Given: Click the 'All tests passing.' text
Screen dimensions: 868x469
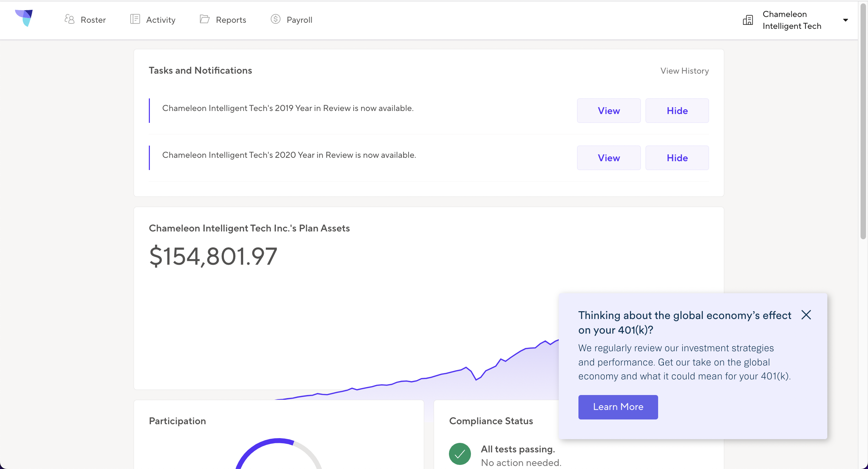Looking at the screenshot, I should [x=518, y=449].
